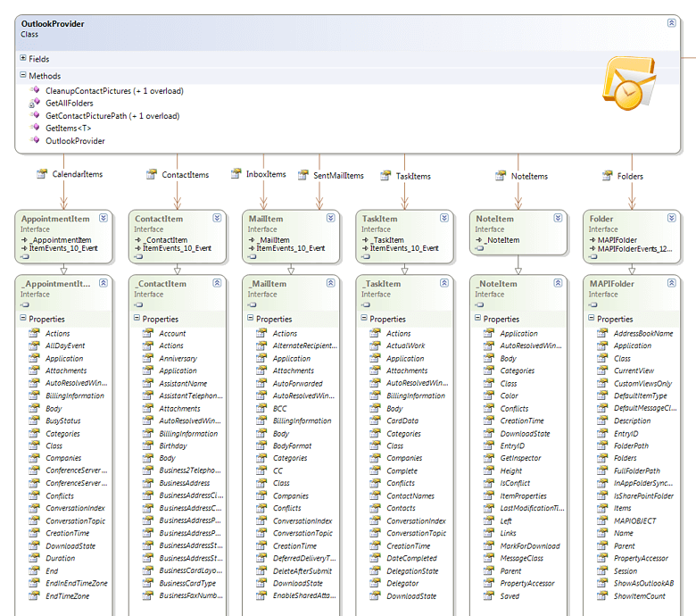Image resolution: width=696 pixels, height=616 pixels.
Task: Select the EndInEndTimeZone property text
Action: click(77, 583)
